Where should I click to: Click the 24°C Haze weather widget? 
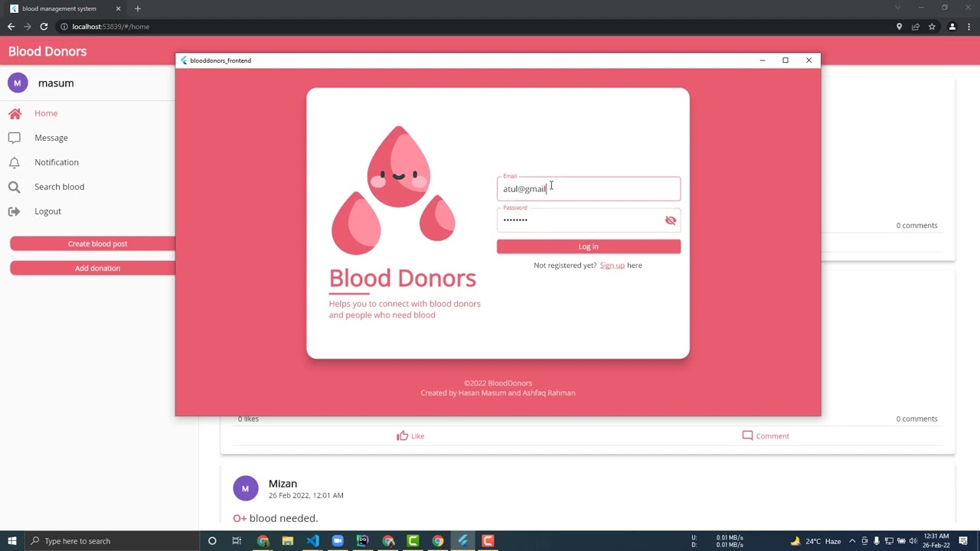tap(816, 541)
